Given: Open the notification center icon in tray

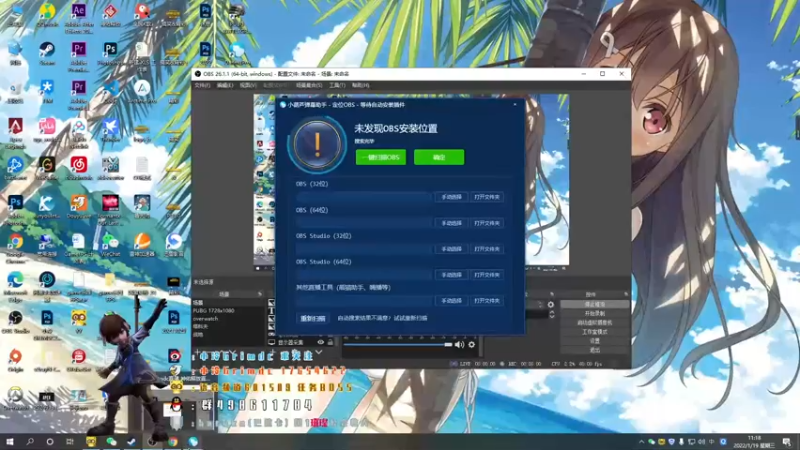Looking at the screenshot, I should (787, 442).
